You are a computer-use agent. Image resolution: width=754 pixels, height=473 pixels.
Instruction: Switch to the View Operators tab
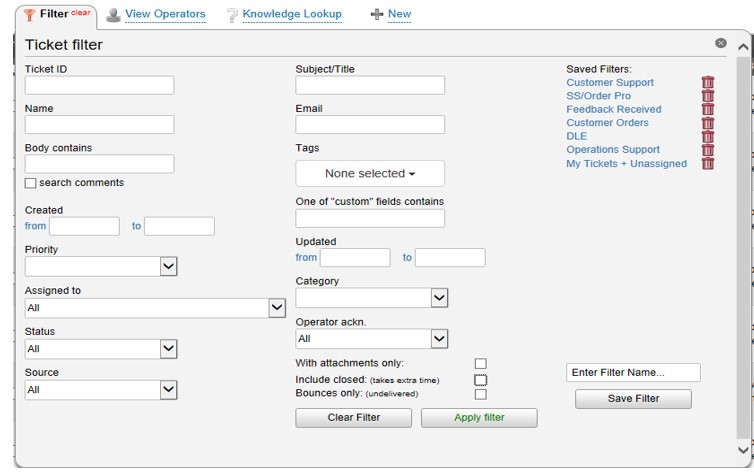(165, 14)
